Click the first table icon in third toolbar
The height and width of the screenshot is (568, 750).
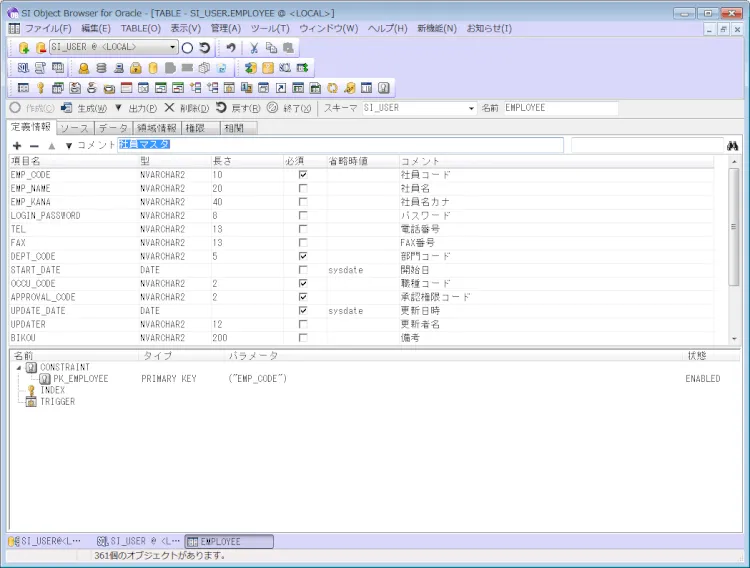pyautogui.click(x=23, y=88)
